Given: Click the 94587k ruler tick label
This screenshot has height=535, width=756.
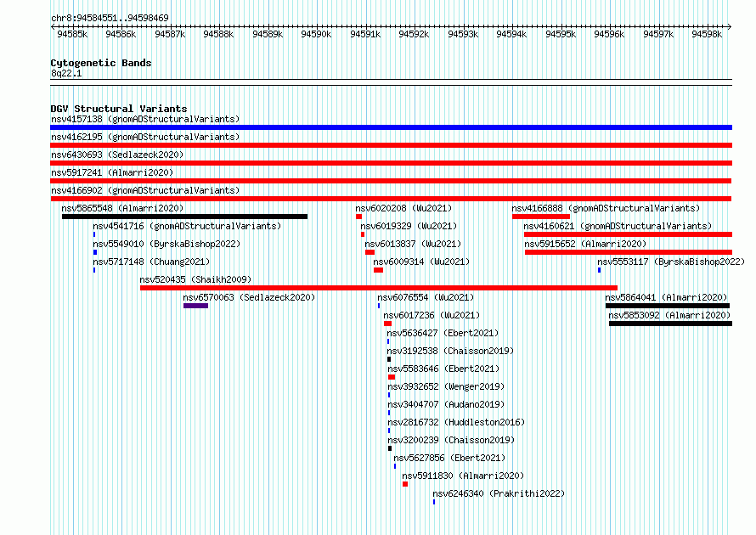Looking at the screenshot, I should coord(170,34).
